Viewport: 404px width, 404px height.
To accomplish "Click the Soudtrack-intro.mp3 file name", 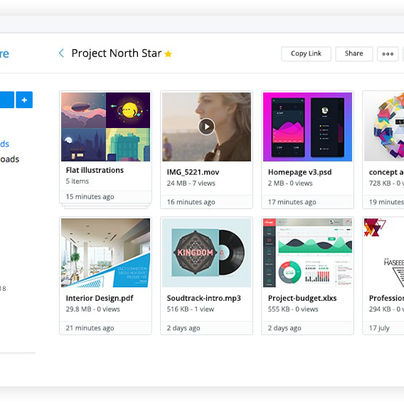I will [204, 298].
